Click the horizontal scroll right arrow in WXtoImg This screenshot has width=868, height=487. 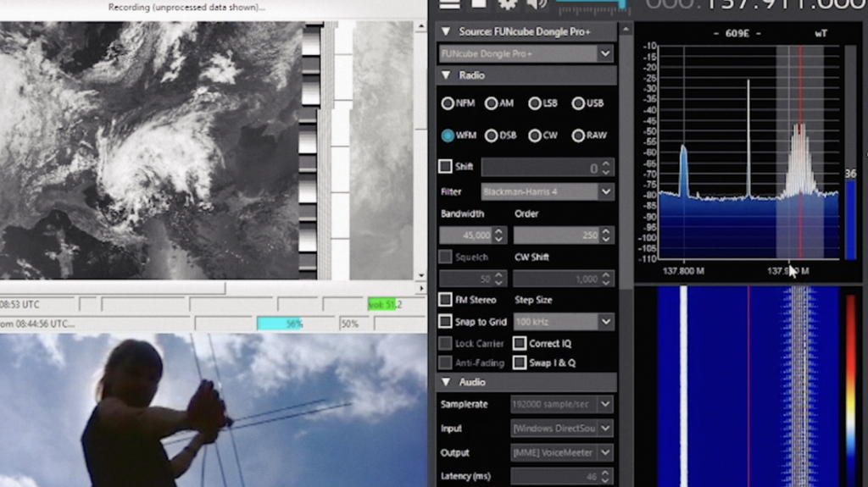click(x=421, y=288)
